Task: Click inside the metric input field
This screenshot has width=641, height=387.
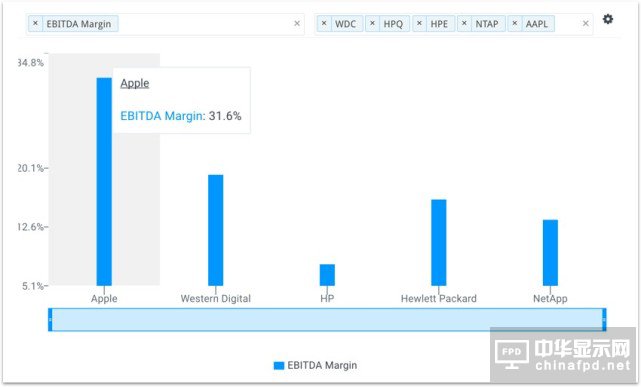Action: click(204, 24)
